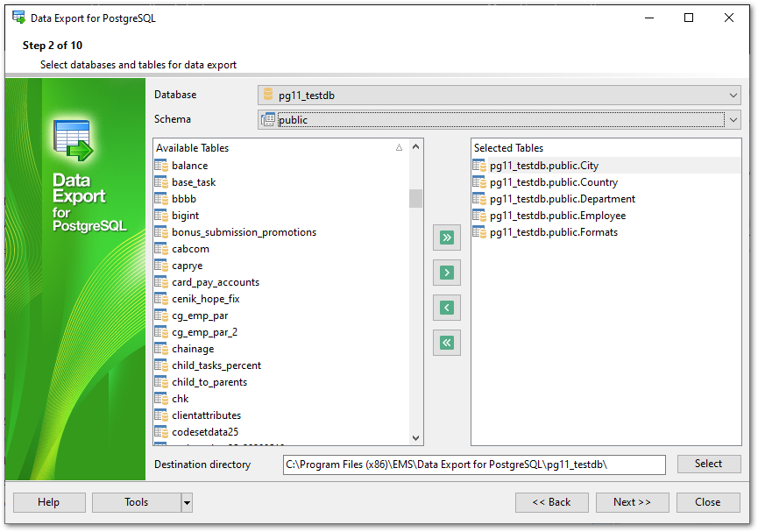Screen dimensions: 758x532
Task: Select pg11_testdb.public.Country entry
Action: point(554,182)
